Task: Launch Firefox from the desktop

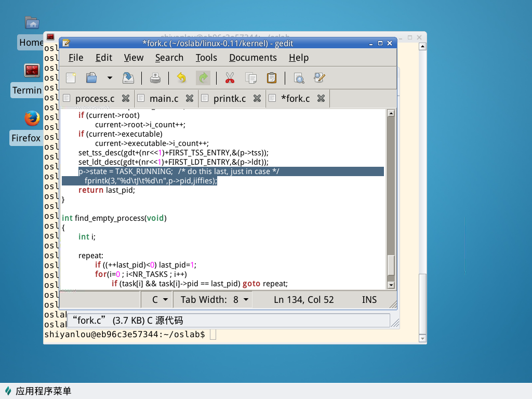Action: click(32, 118)
